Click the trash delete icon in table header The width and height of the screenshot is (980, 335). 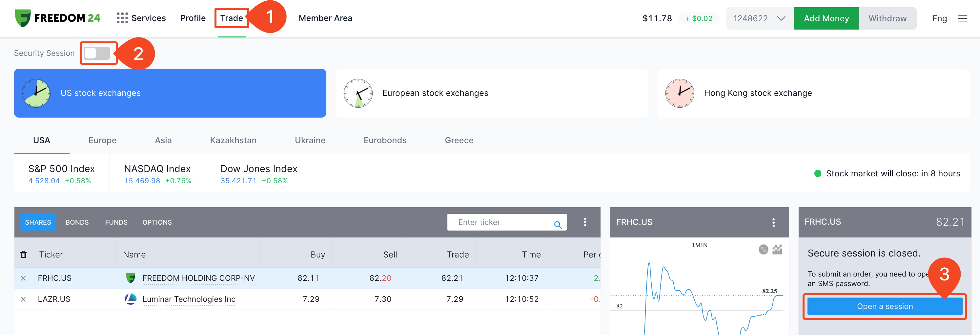pos(24,254)
